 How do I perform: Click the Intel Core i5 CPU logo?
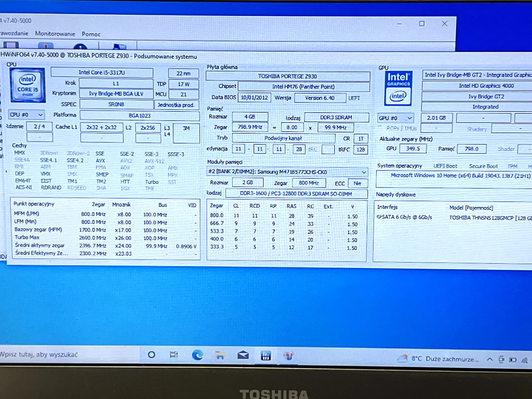point(27,85)
